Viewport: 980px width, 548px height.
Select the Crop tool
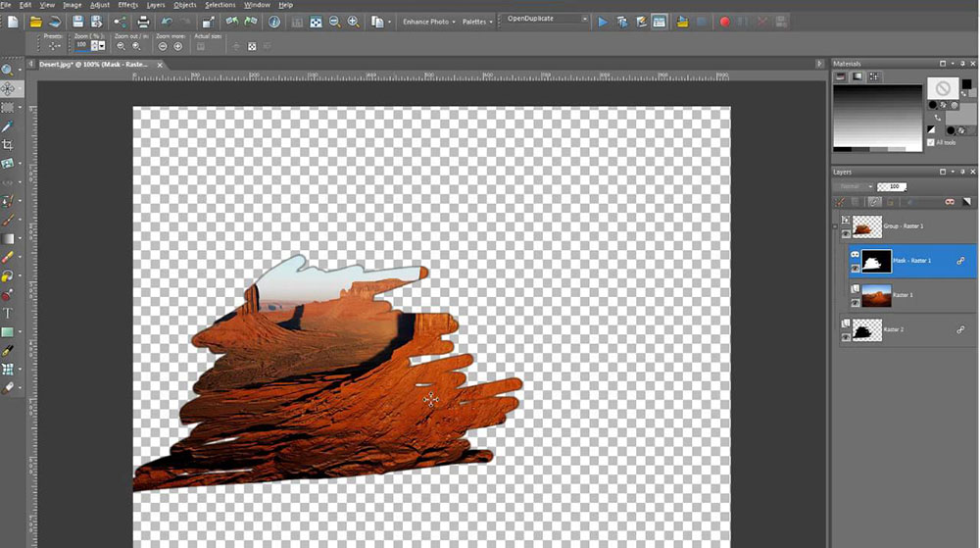click(x=8, y=145)
